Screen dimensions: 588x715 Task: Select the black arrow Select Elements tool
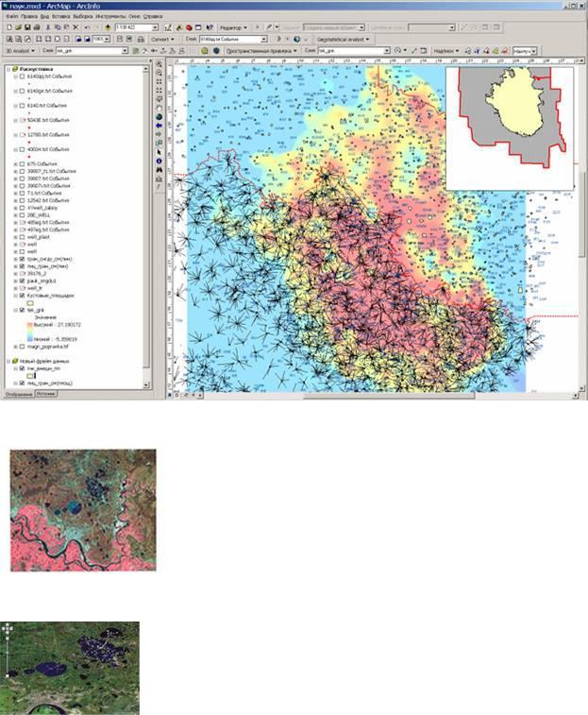pos(160,152)
